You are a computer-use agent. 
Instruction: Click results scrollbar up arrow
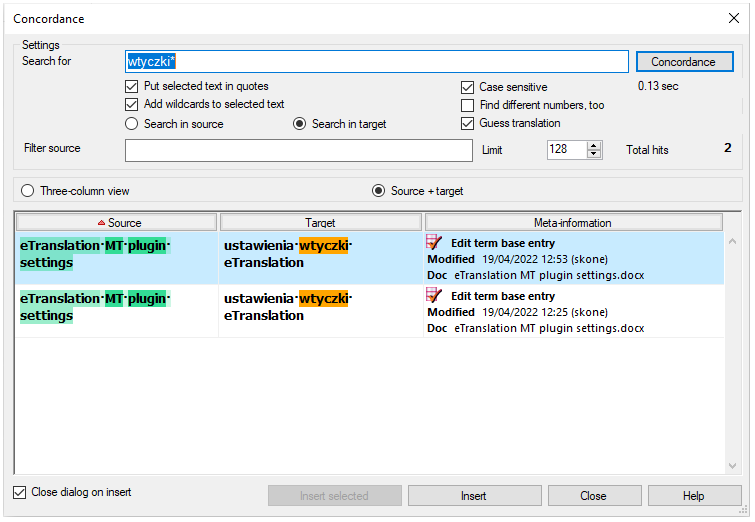pyautogui.click(x=732, y=241)
